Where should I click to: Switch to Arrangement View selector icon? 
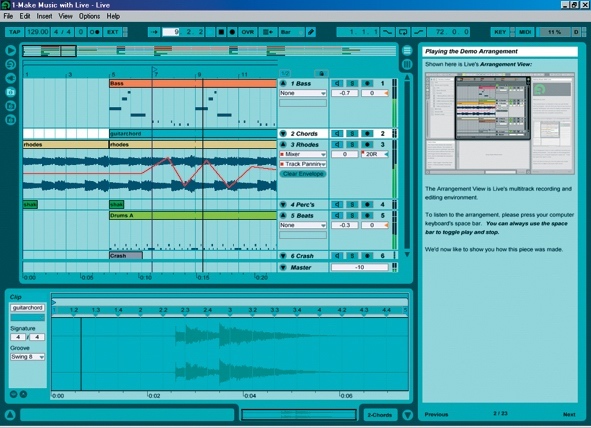(x=407, y=50)
